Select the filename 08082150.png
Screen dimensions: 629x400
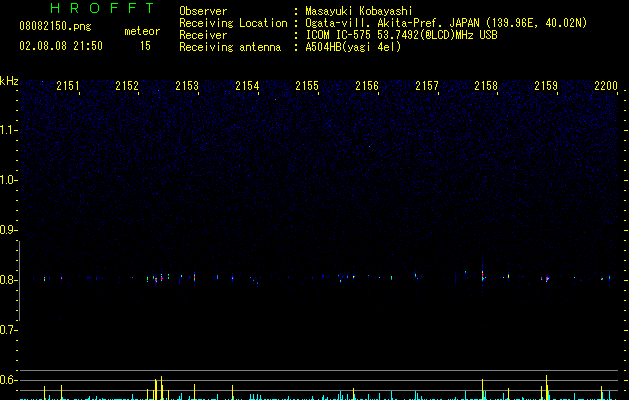tap(55, 26)
